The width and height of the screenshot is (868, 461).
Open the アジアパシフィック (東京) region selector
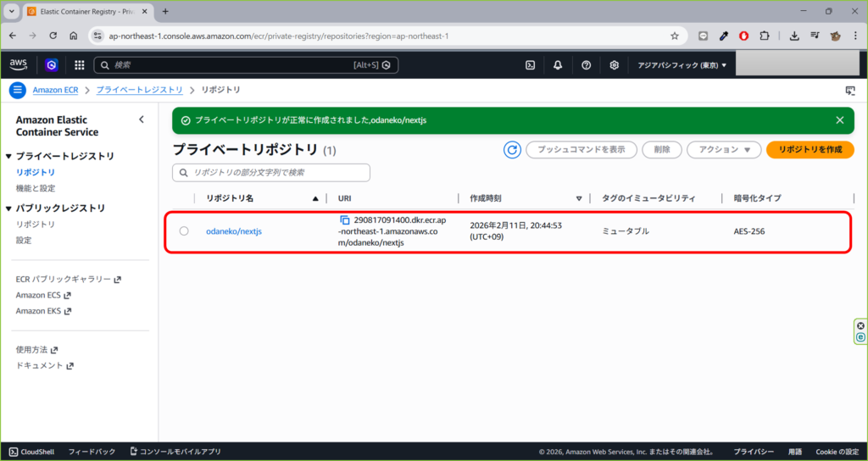coord(682,65)
